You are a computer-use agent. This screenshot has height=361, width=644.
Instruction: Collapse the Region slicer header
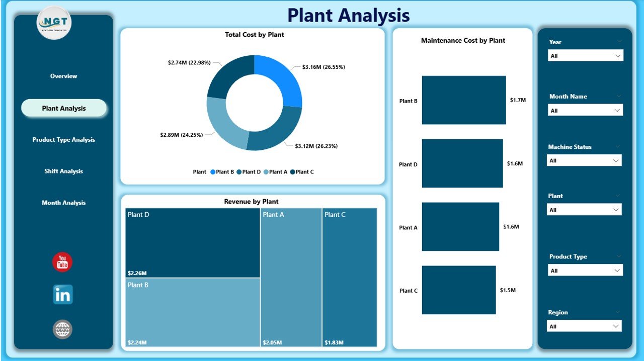coord(618,312)
